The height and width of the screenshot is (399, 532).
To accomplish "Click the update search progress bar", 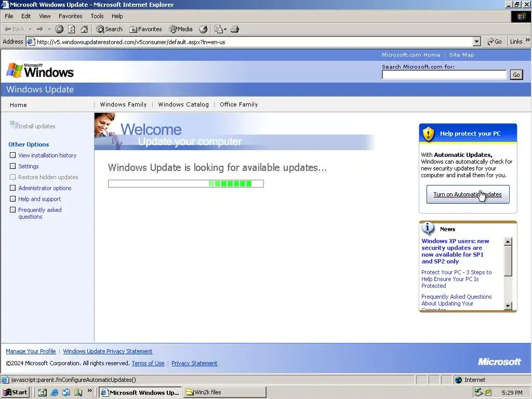I will (x=186, y=183).
